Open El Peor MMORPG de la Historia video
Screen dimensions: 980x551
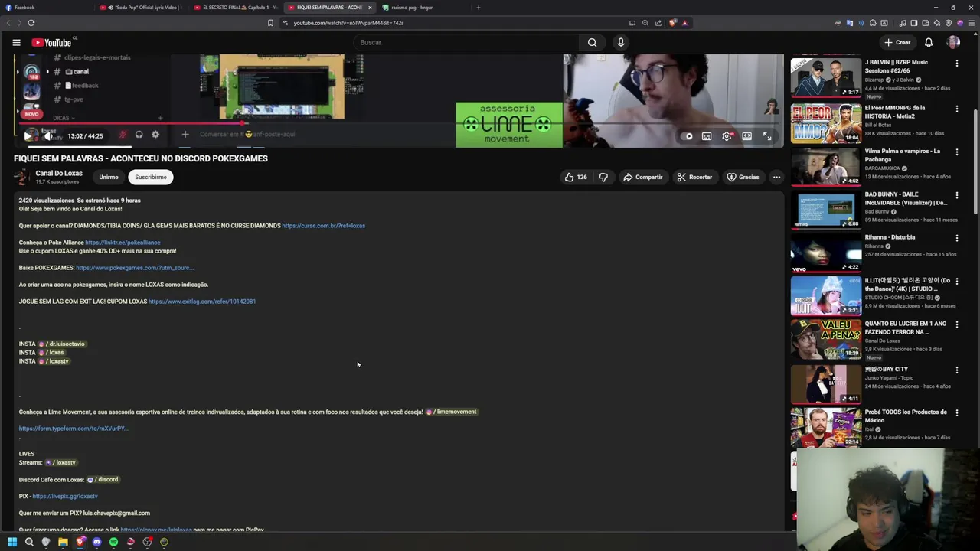pyautogui.click(x=825, y=122)
